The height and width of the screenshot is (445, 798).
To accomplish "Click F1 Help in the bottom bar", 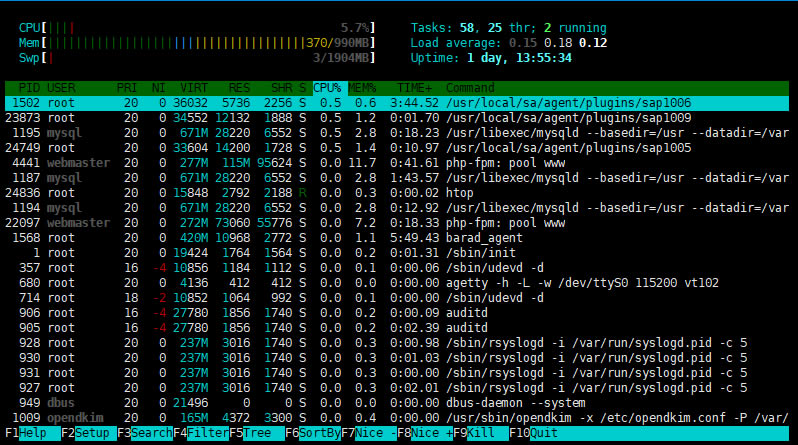I will pyautogui.click(x=32, y=435).
